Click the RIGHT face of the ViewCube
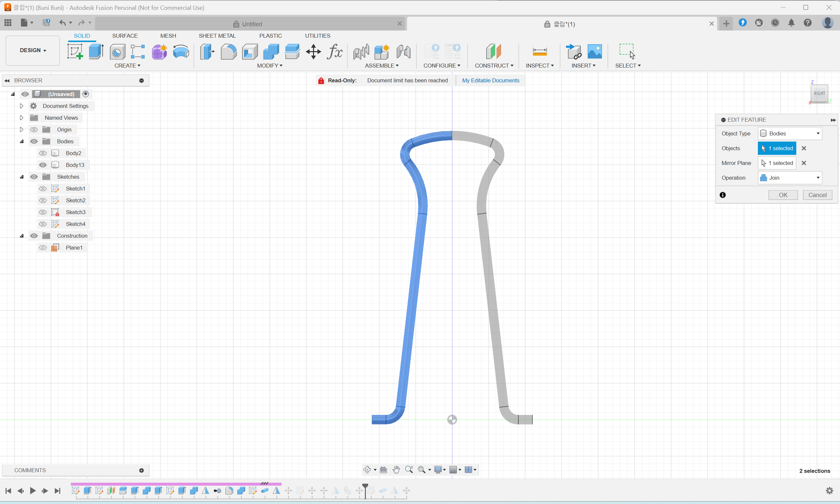This screenshot has width=840, height=504. point(819,93)
